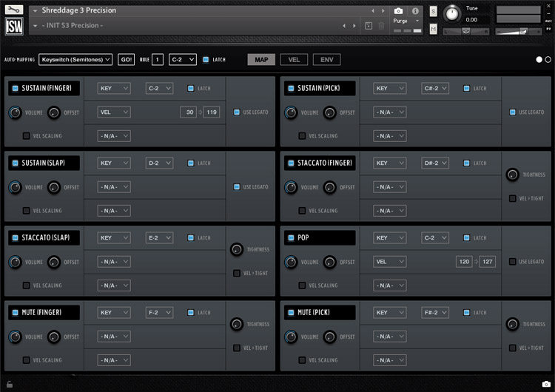Select the Mute (Pick) articulation name
Image resolution: width=555 pixels, height=392 pixels.
314,312
